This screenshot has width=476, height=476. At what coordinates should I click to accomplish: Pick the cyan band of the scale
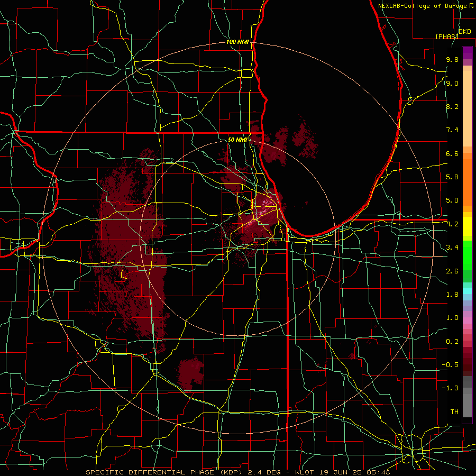coord(467,291)
